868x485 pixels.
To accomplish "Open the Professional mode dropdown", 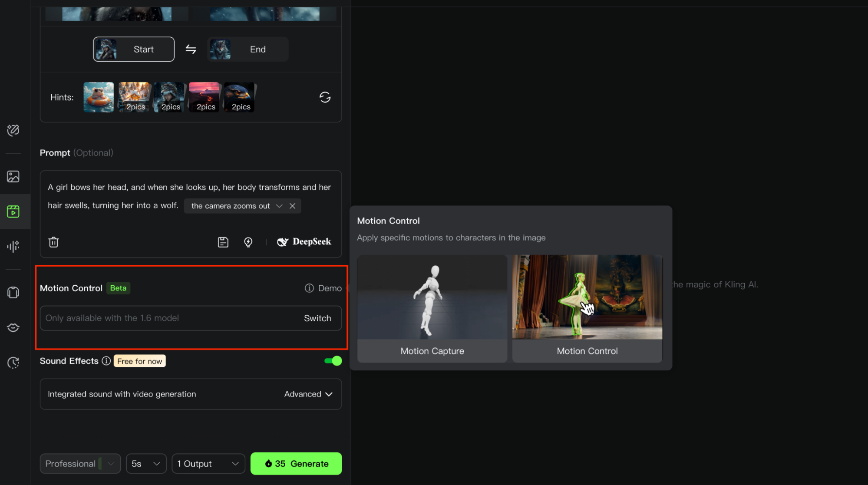I will (x=80, y=464).
